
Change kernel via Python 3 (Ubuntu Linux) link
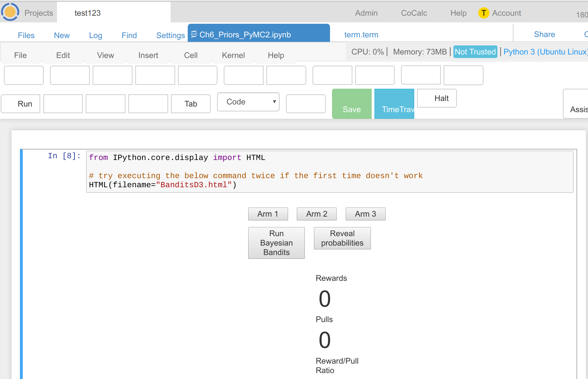point(545,52)
